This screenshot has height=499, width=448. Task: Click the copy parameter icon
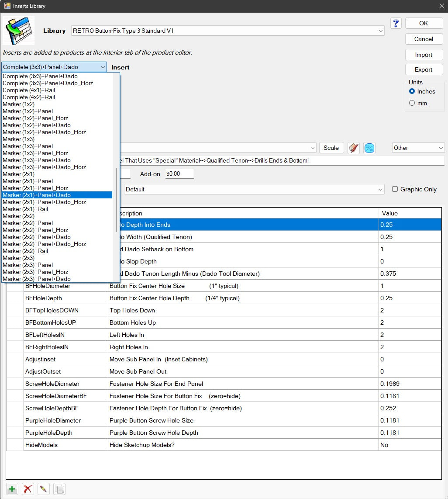tap(59, 489)
